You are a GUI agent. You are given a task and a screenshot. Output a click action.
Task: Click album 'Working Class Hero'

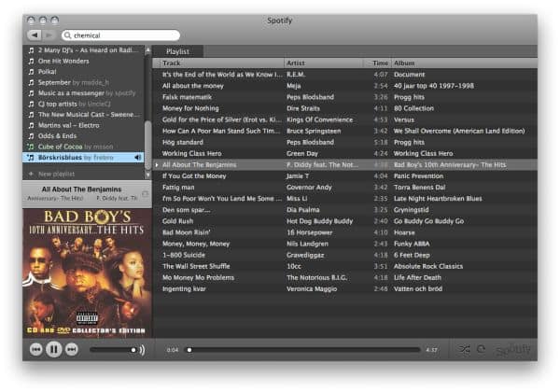point(423,153)
